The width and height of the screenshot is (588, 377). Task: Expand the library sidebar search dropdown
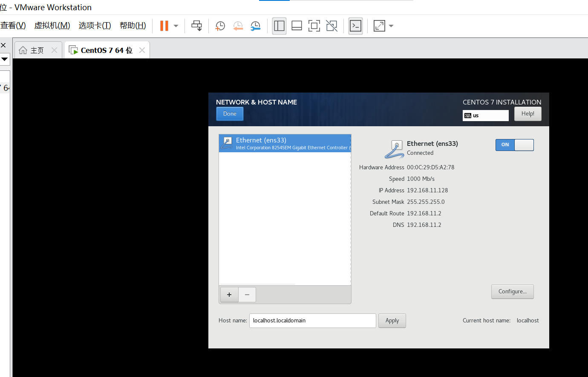[x=5, y=59]
